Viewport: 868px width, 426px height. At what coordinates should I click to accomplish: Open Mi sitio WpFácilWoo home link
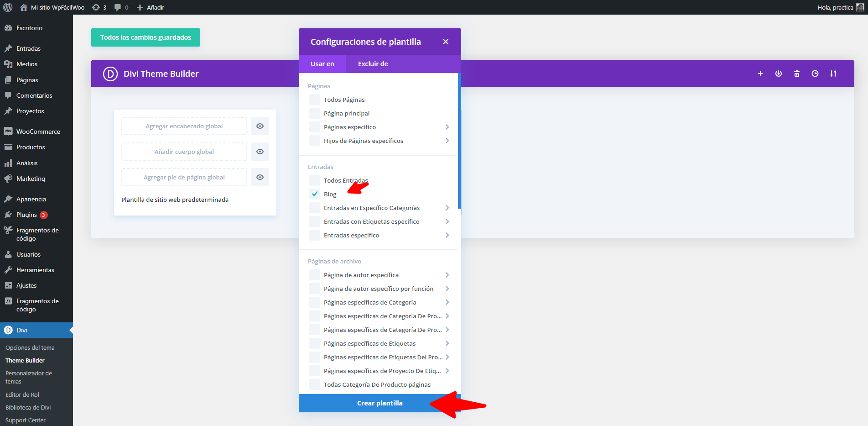(x=52, y=7)
